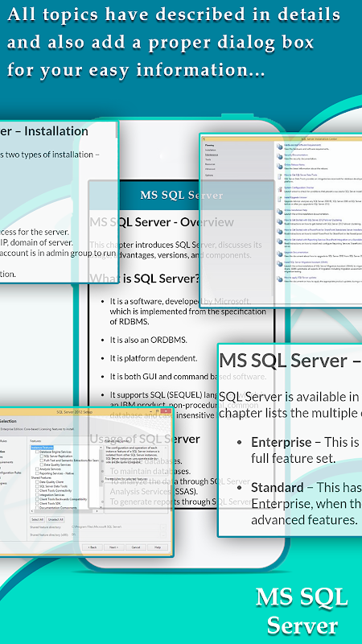Click the How to apply updates globe icon
Image resolution: width=362 pixels, height=644 pixels.
tap(279, 279)
